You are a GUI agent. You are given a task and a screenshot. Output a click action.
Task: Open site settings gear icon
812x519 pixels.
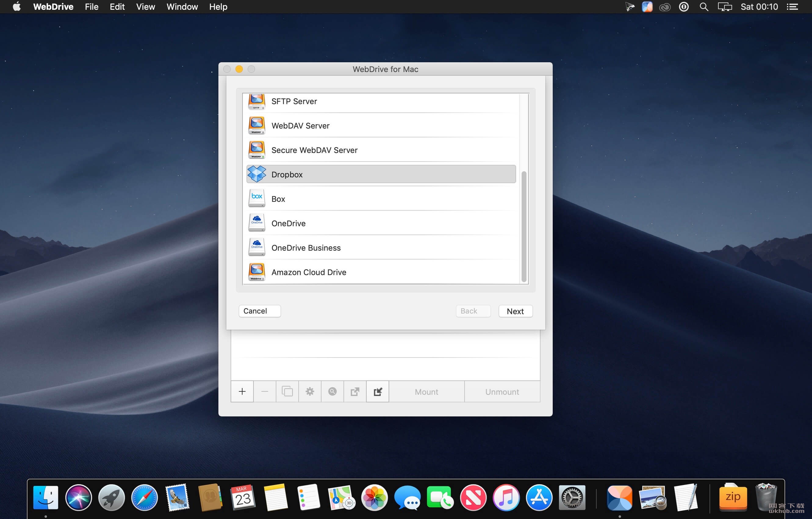(310, 391)
